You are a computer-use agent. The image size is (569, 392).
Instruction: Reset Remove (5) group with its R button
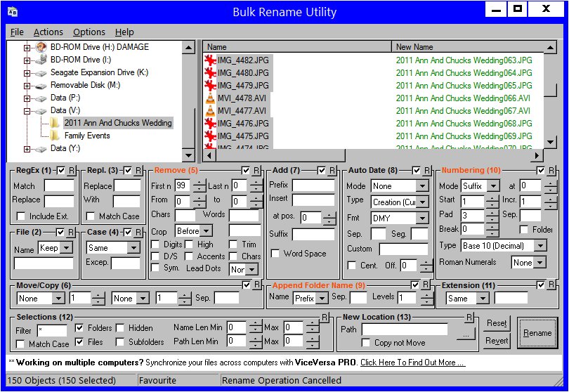click(256, 170)
